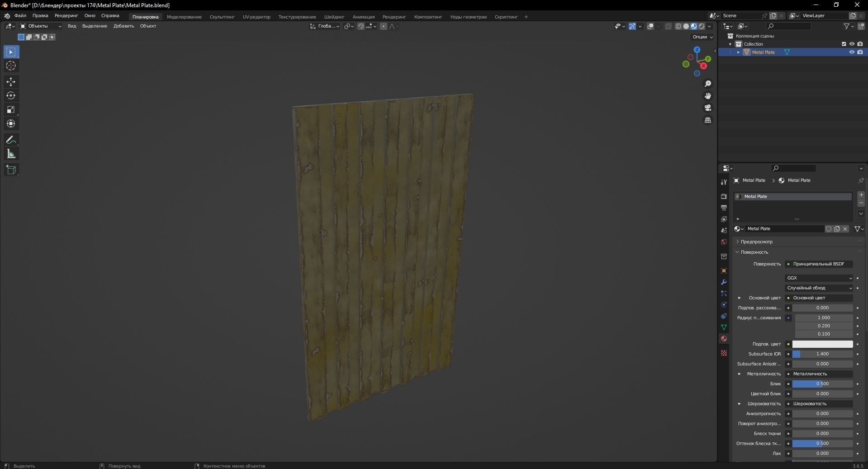Toggle the camera view icon

[708, 108]
